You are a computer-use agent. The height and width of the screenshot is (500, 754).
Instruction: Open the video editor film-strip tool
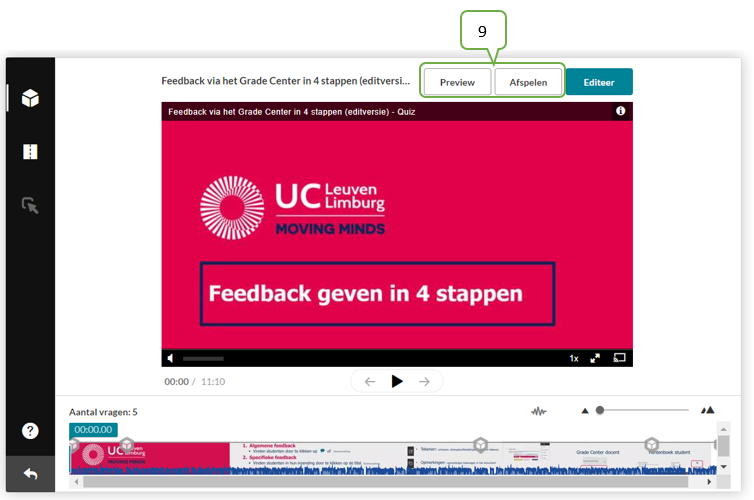[30, 151]
